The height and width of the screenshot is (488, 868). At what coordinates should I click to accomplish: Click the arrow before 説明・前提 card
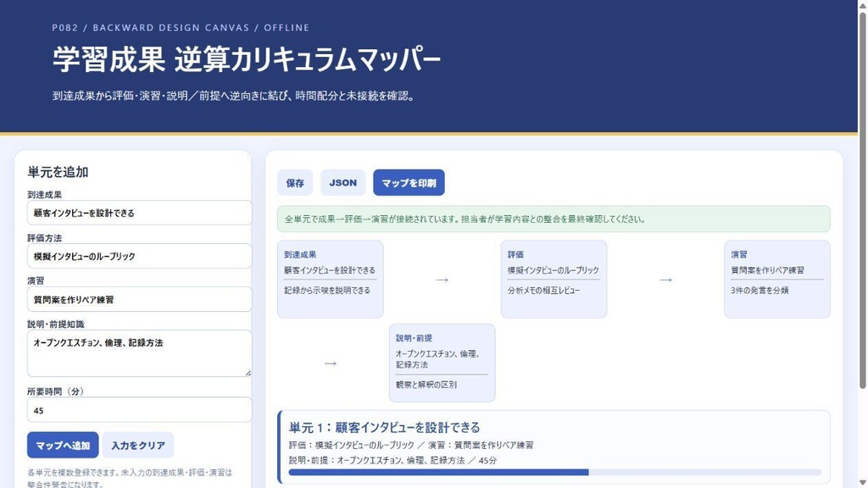point(330,363)
